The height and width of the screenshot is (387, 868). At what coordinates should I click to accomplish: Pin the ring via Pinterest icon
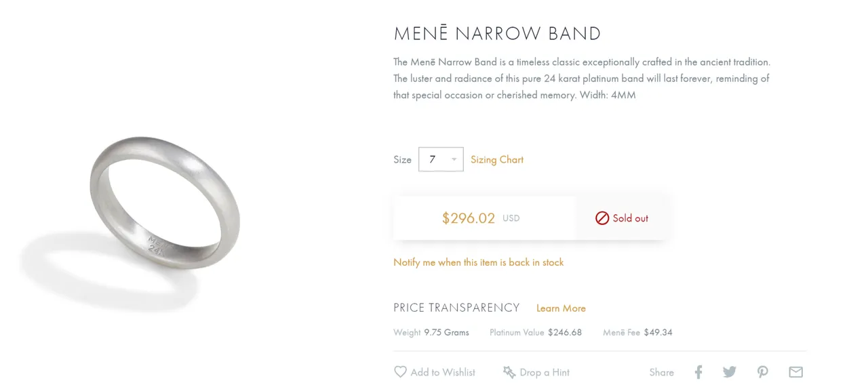pos(763,372)
